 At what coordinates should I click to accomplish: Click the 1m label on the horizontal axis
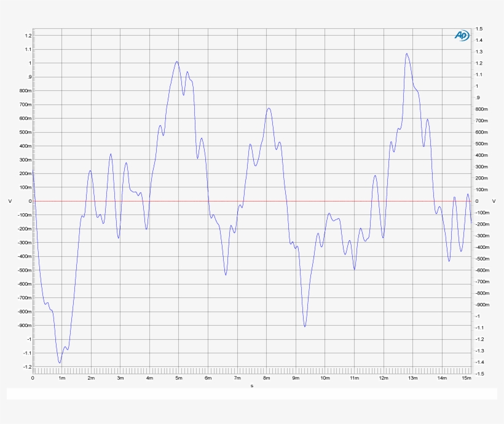click(x=62, y=379)
